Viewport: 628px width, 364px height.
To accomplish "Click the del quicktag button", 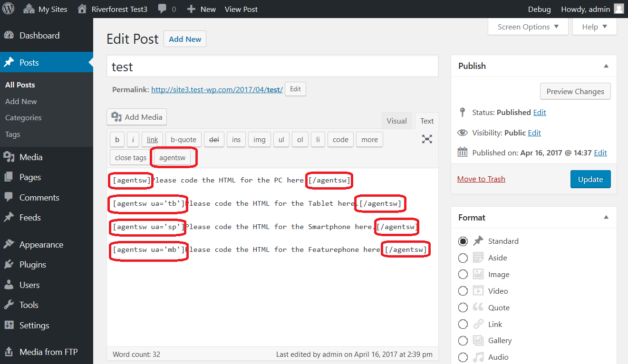I will click(x=214, y=140).
